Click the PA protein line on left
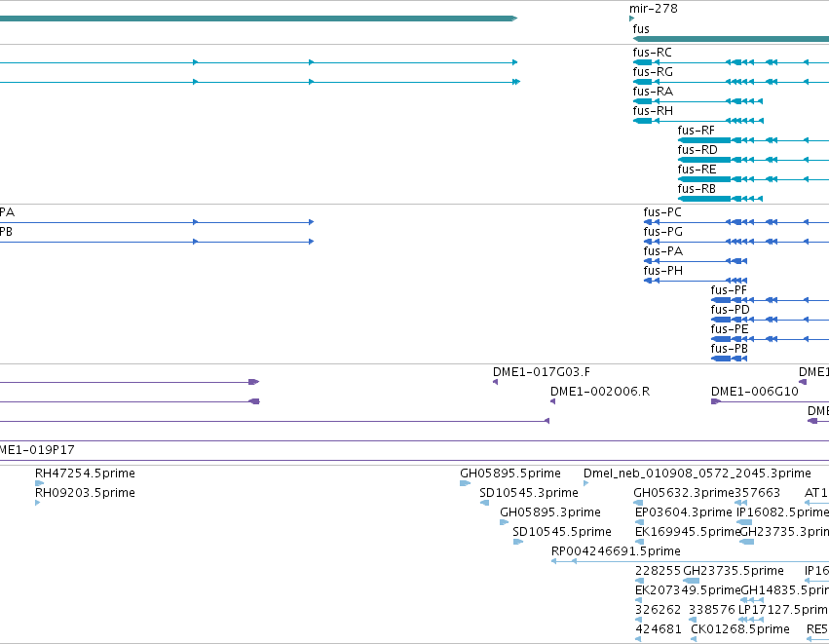 (157, 222)
